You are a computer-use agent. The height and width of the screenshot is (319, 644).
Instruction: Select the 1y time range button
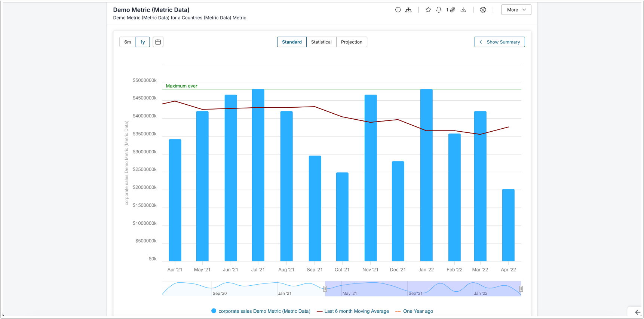point(142,42)
